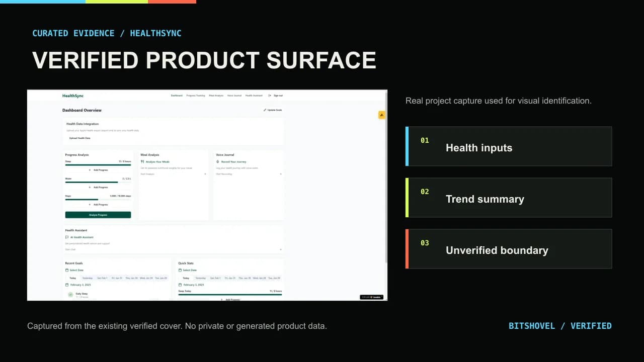Image resolution: width=644 pixels, height=362 pixels.
Task: Click the green check icon by Daily Sleep
Action: (x=70, y=295)
